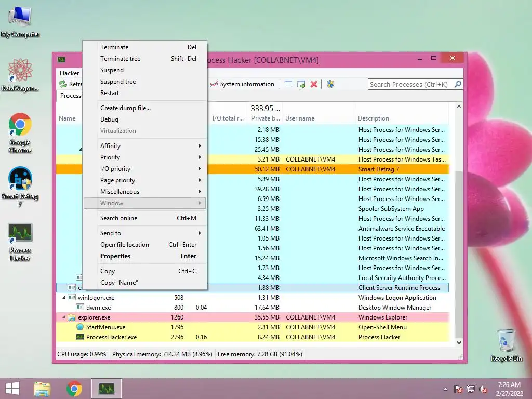Click Process Hacker taskbar button
Image resolution: width=532 pixels, height=399 pixels.
coord(107,389)
